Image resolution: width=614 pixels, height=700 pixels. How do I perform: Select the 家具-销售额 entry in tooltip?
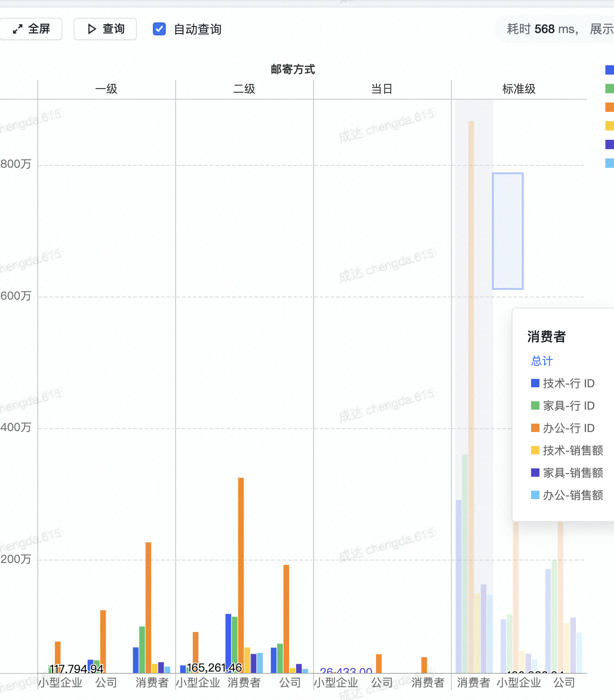tap(573, 473)
